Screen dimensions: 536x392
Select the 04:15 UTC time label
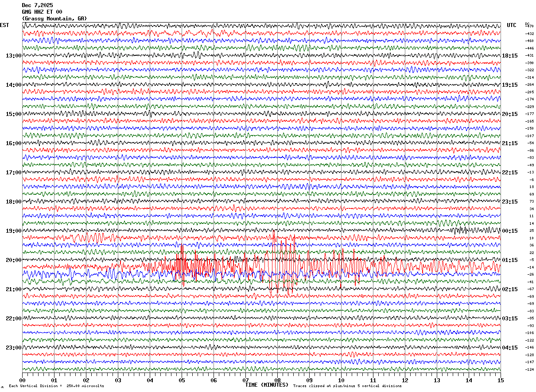510,348
